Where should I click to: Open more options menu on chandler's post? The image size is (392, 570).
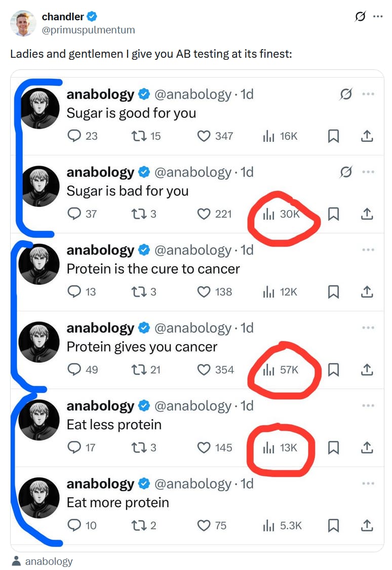tap(378, 16)
